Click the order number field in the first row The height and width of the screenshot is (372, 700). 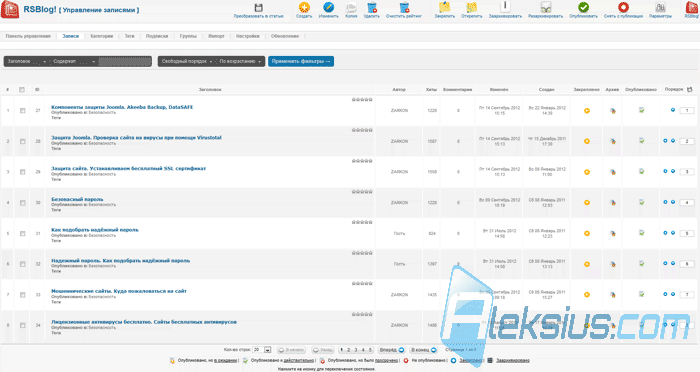click(687, 110)
